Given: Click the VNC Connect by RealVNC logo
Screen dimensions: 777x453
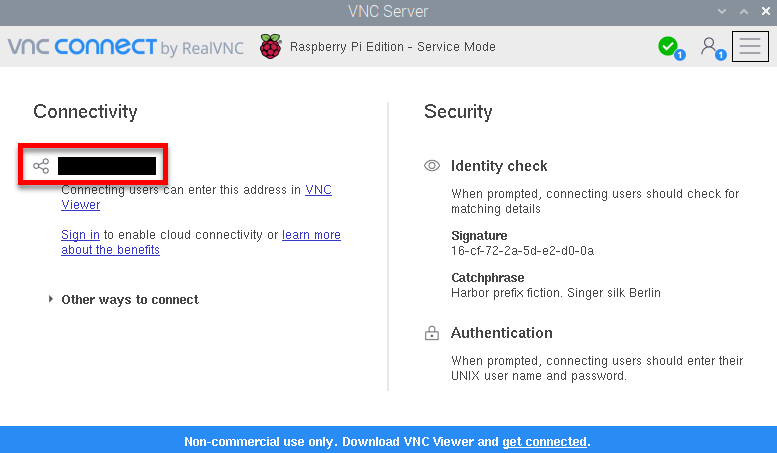Looking at the screenshot, I should click(126, 47).
